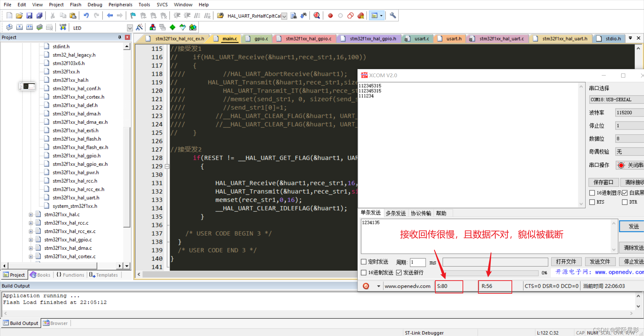
Task: Click the 周期 period input field
Action: 418,262
